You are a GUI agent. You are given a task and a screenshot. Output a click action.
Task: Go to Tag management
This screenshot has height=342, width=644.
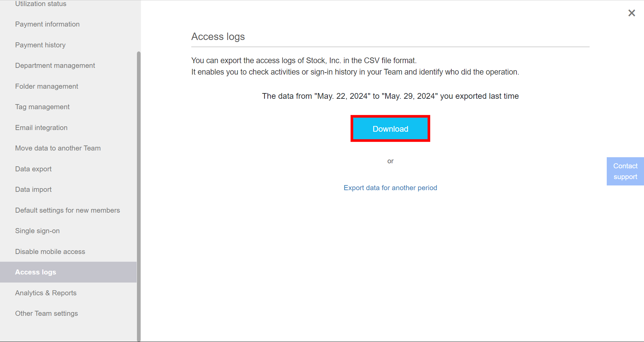coord(42,106)
